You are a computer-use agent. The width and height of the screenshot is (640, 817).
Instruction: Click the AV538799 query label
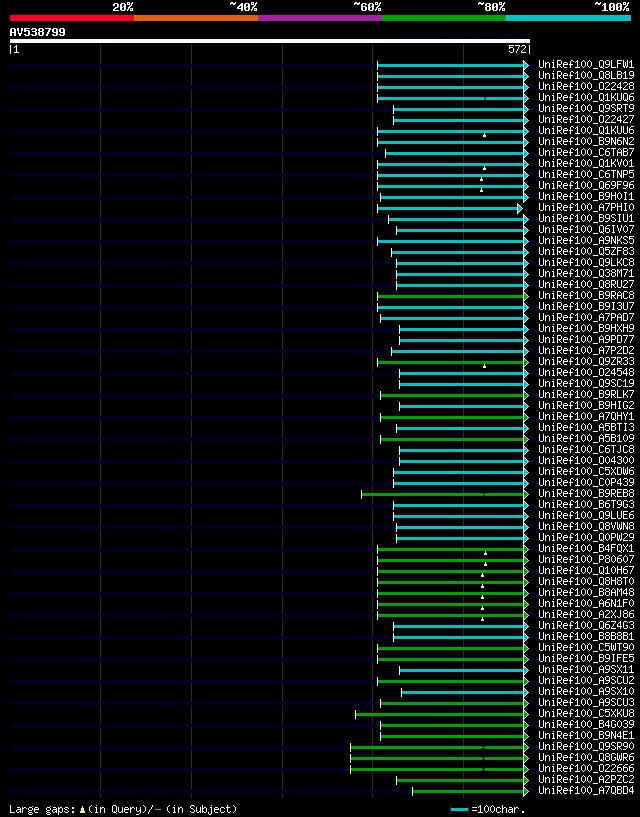pyautogui.click(x=38, y=32)
